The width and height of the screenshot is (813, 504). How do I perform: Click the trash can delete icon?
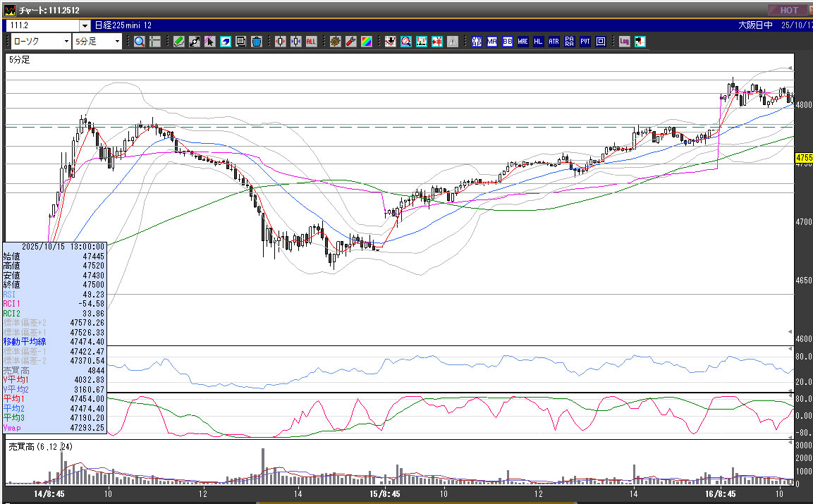coord(256,42)
